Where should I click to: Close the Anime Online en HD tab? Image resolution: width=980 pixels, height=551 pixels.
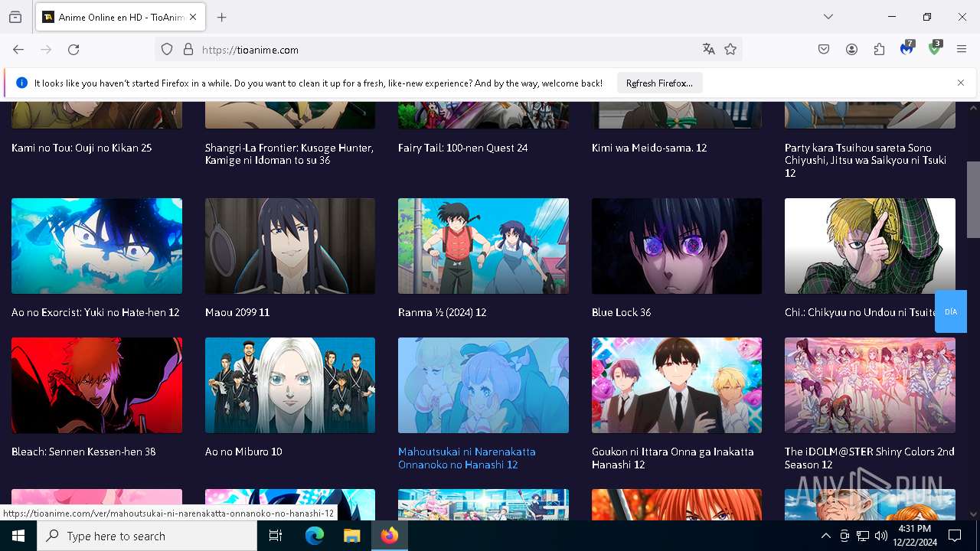(x=194, y=17)
